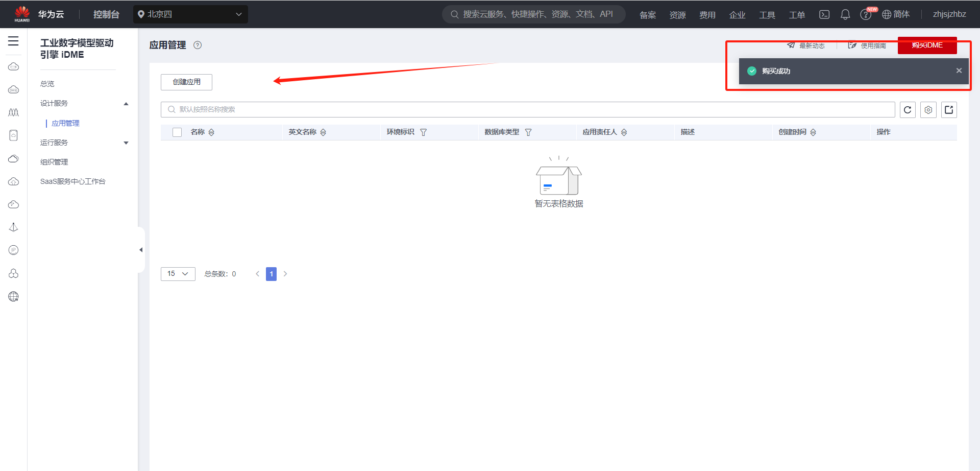Focus the top cloud service search box
The height and width of the screenshot is (471, 980).
click(x=534, y=14)
